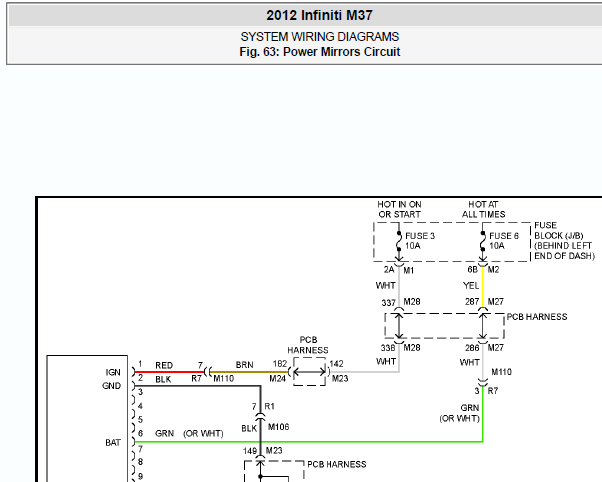This screenshot has height=482, width=602.
Task: Click the double arrow below terminal 287
Action: click(x=483, y=326)
